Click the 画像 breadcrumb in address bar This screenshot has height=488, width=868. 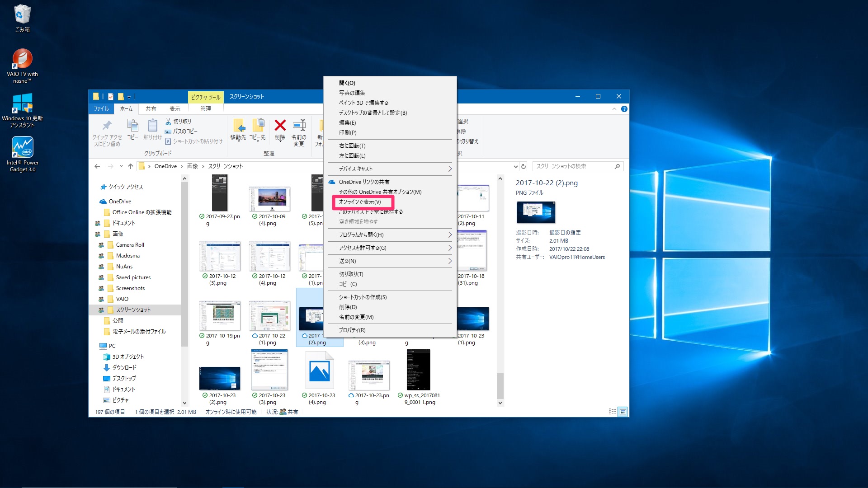click(193, 166)
